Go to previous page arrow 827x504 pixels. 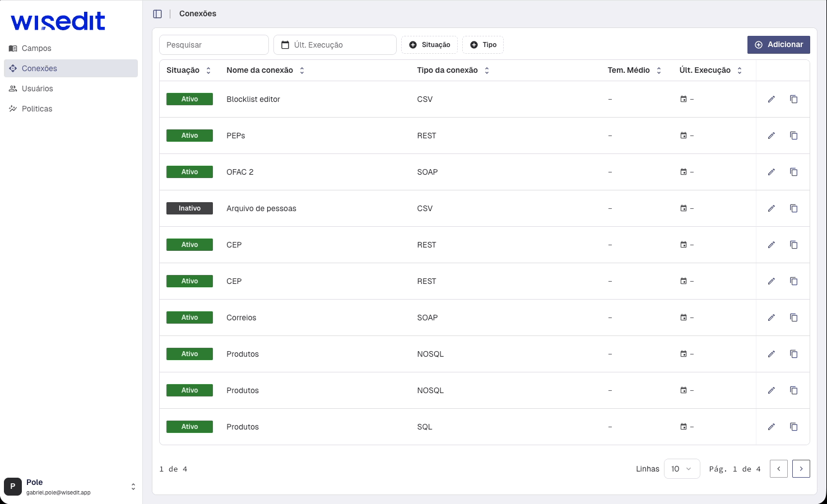click(778, 469)
